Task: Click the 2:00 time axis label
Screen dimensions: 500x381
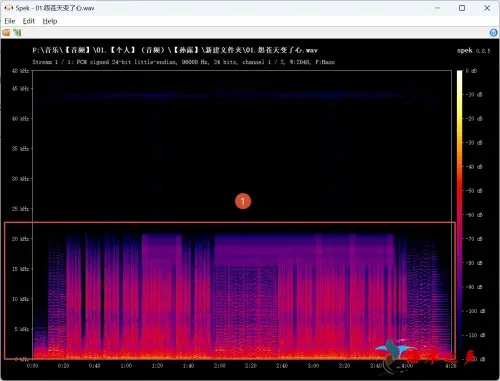Action: [x=219, y=366]
